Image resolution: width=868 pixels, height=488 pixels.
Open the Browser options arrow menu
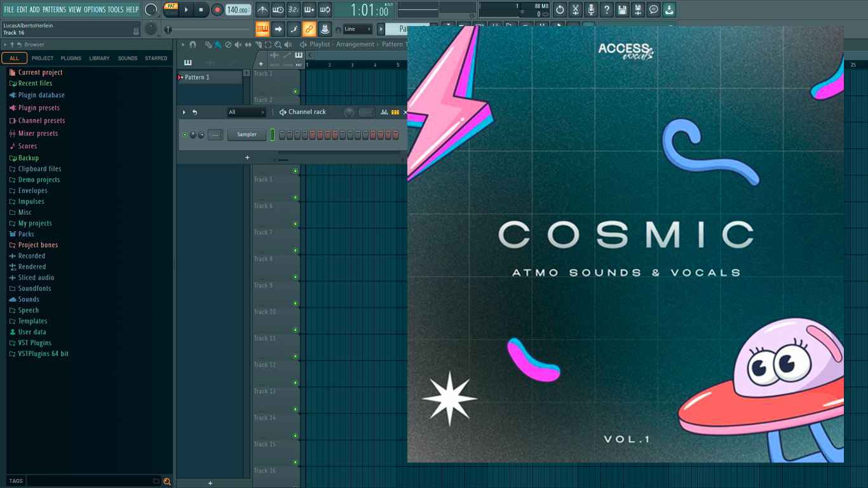click(5, 44)
